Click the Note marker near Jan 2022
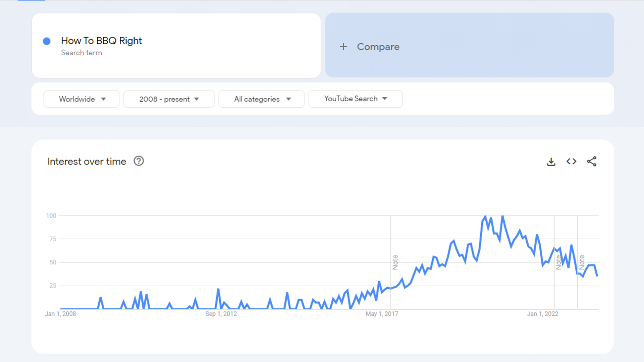This screenshot has height=362, width=644. (558, 262)
